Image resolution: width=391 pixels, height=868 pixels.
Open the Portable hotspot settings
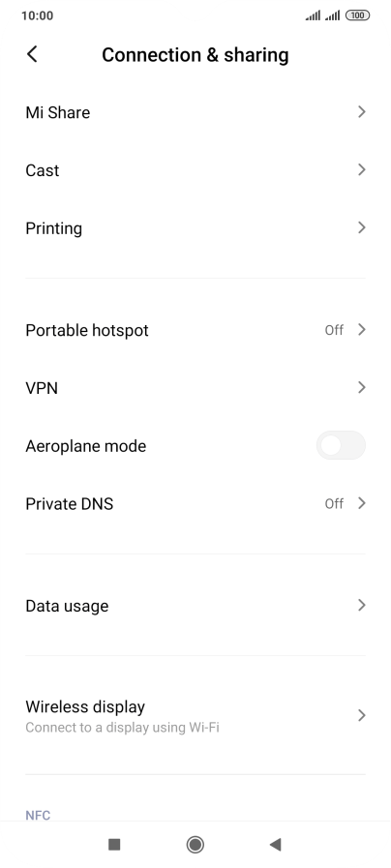tap(195, 330)
